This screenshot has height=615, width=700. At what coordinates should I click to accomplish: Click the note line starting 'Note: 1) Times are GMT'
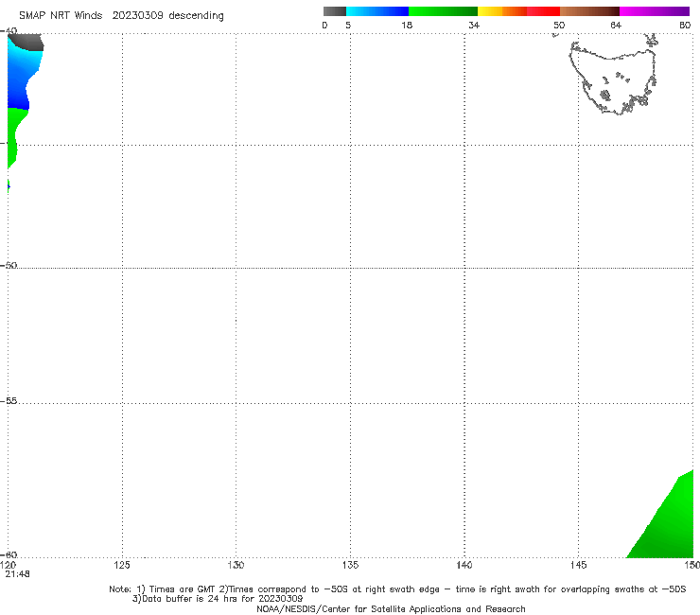click(x=397, y=589)
